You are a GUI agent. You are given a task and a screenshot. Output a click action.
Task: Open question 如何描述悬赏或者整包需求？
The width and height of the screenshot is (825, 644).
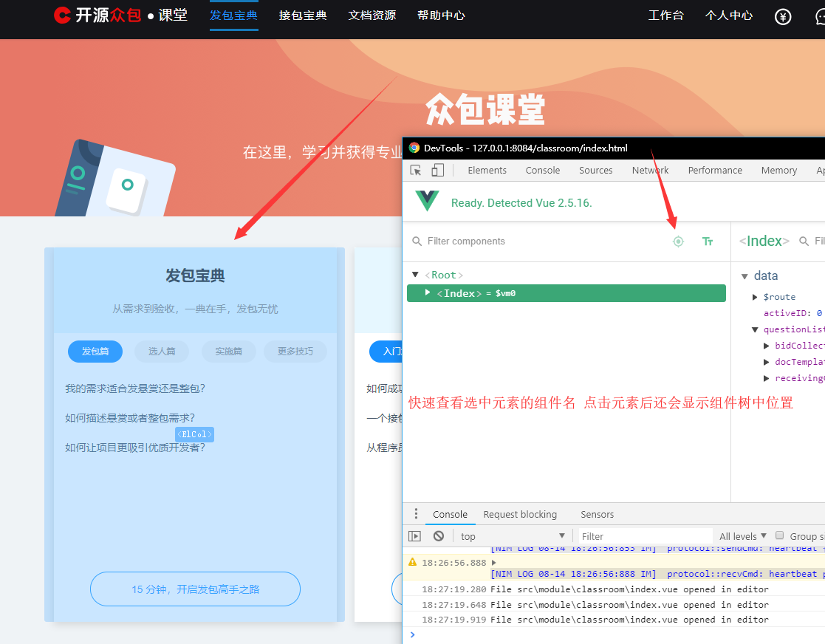coord(129,418)
